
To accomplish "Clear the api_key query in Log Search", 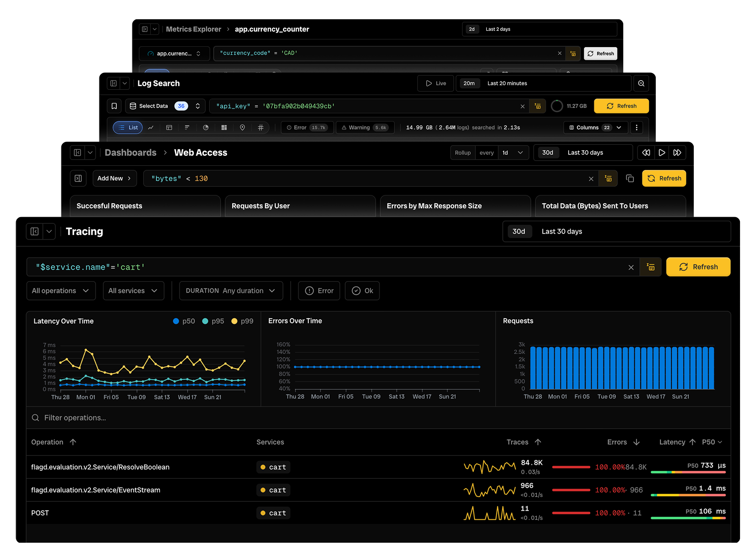I will (522, 106).
